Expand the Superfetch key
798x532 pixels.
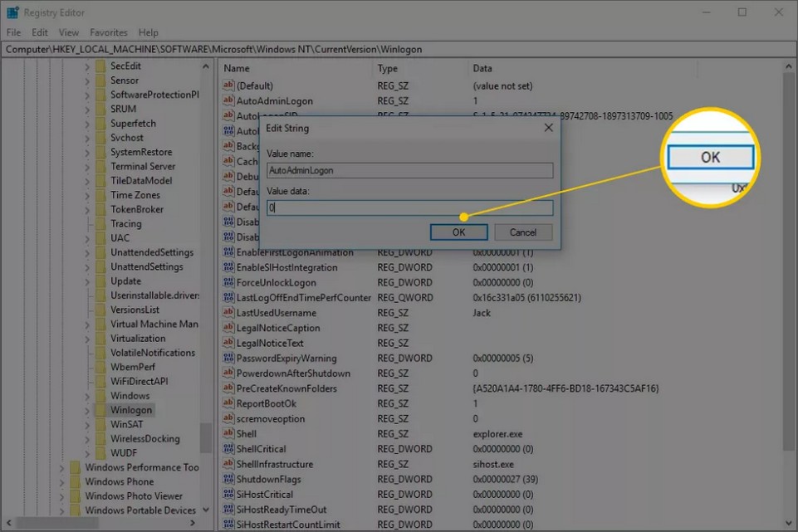coord(87,123)
